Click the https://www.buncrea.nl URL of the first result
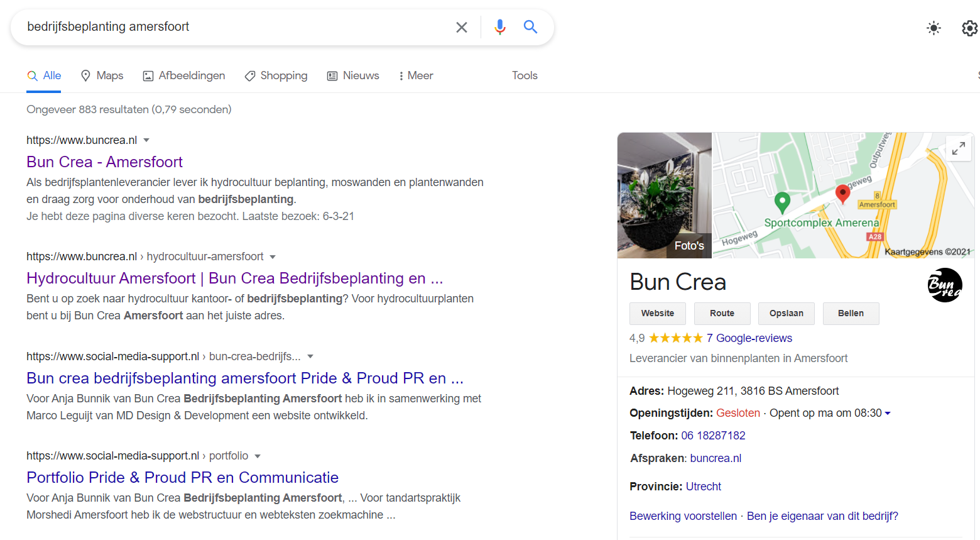 point(82,140)
